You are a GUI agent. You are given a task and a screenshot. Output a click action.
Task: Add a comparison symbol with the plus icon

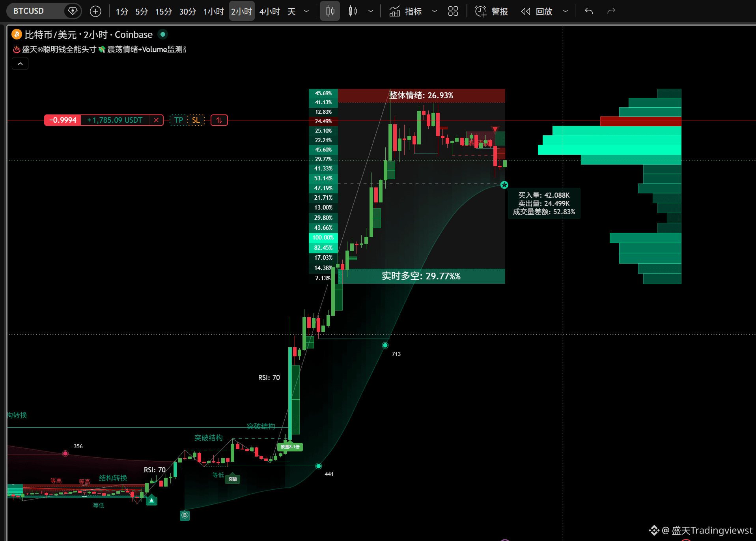tap(95, 11)
